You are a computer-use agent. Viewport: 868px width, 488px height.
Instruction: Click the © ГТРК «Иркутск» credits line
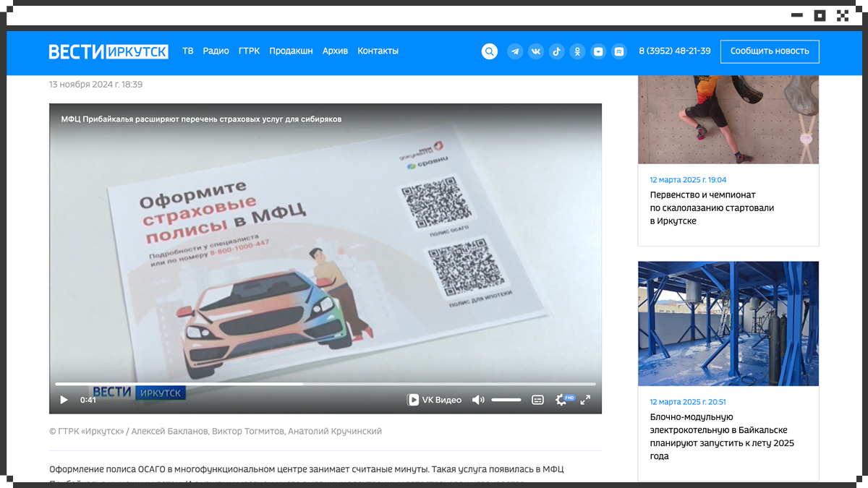(x=216, y=431)
